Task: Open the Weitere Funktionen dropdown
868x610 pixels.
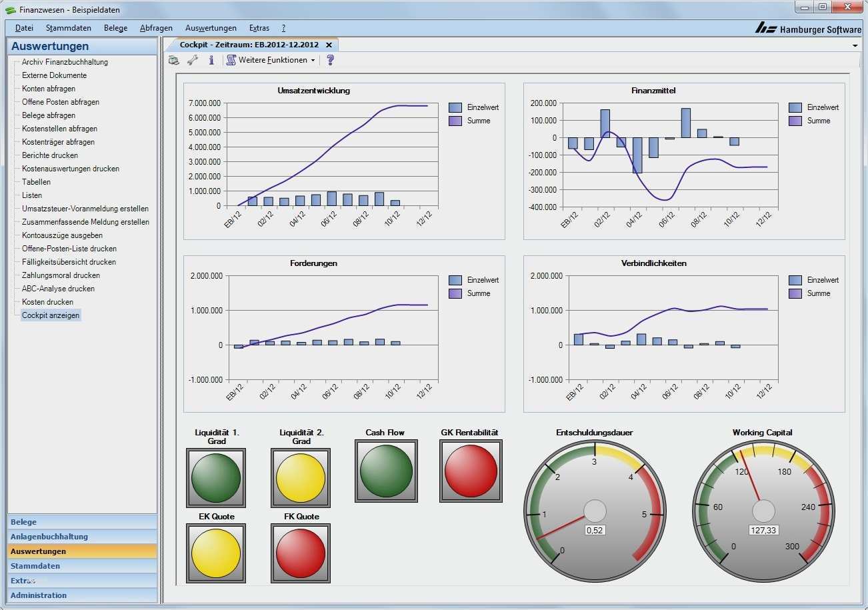Action: [271, 60]
